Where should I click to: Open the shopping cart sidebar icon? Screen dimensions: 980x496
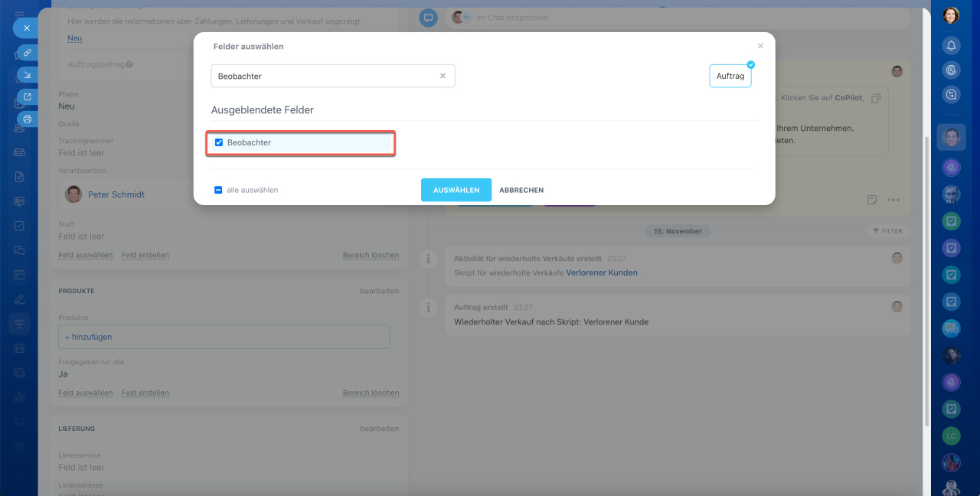pos(19,422)
